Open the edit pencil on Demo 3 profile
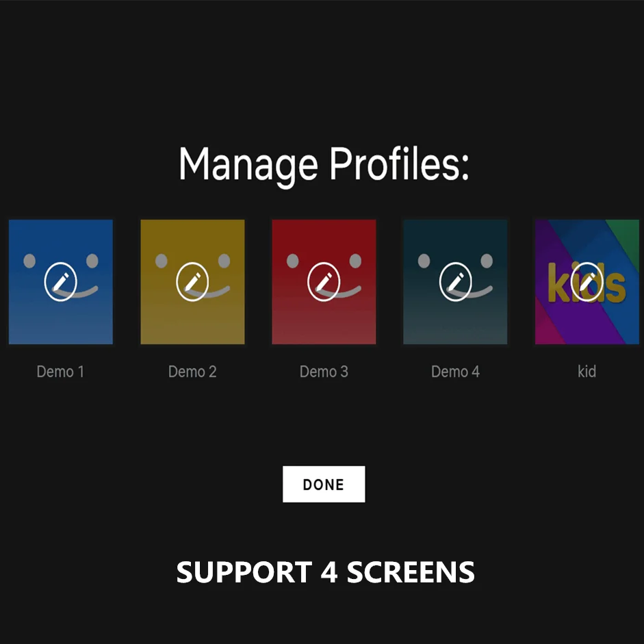 click(324, 282)
